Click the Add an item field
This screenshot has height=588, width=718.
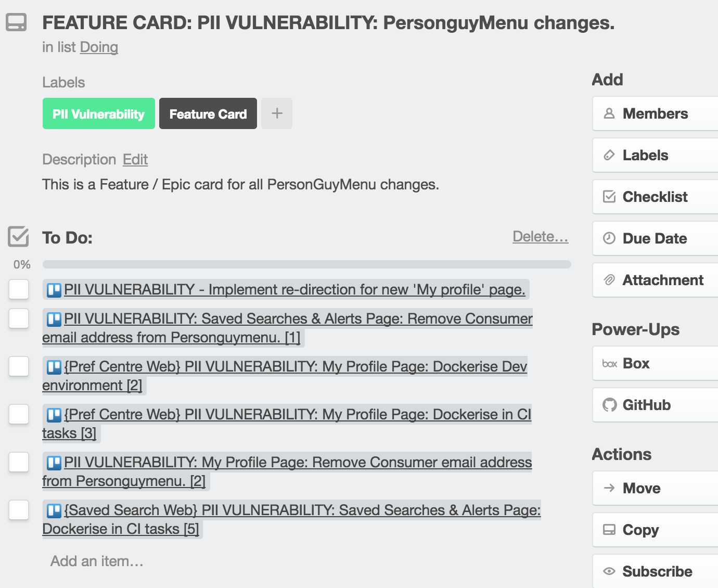tap(97, 561)
